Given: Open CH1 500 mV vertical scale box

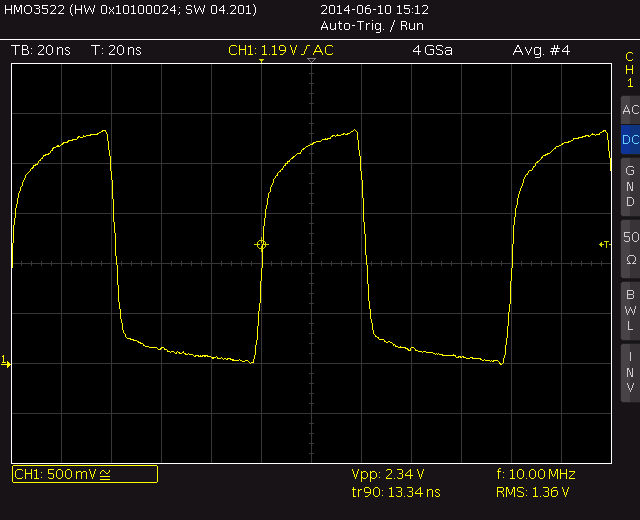Looking at the screenshot, I should click(84, 474).
